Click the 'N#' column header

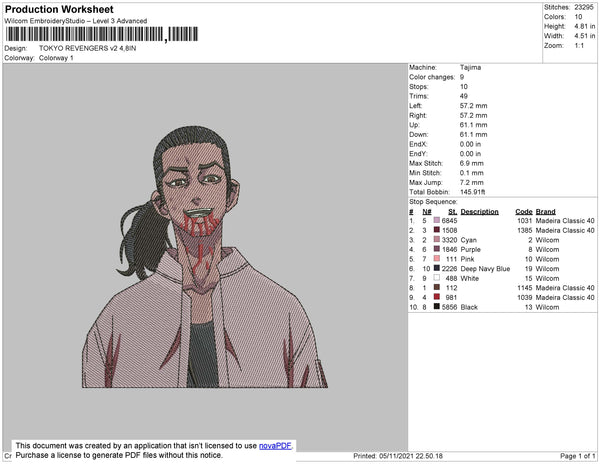tap(427, 212)
